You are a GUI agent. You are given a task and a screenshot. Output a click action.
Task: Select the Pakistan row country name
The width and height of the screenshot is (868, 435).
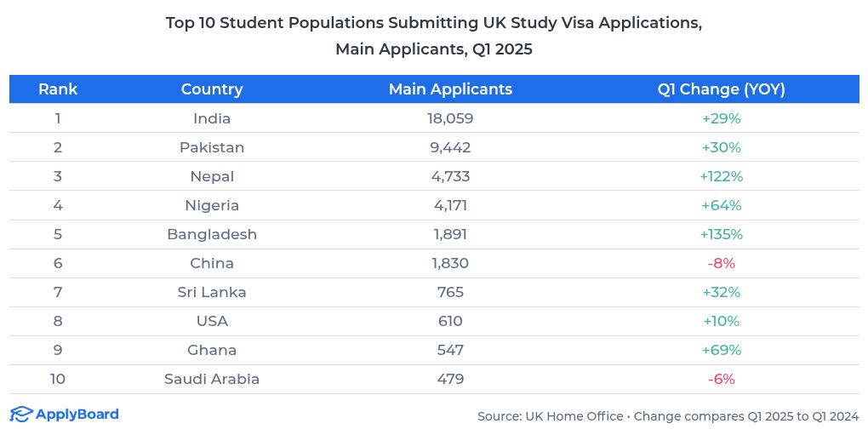tap(212, 147)
